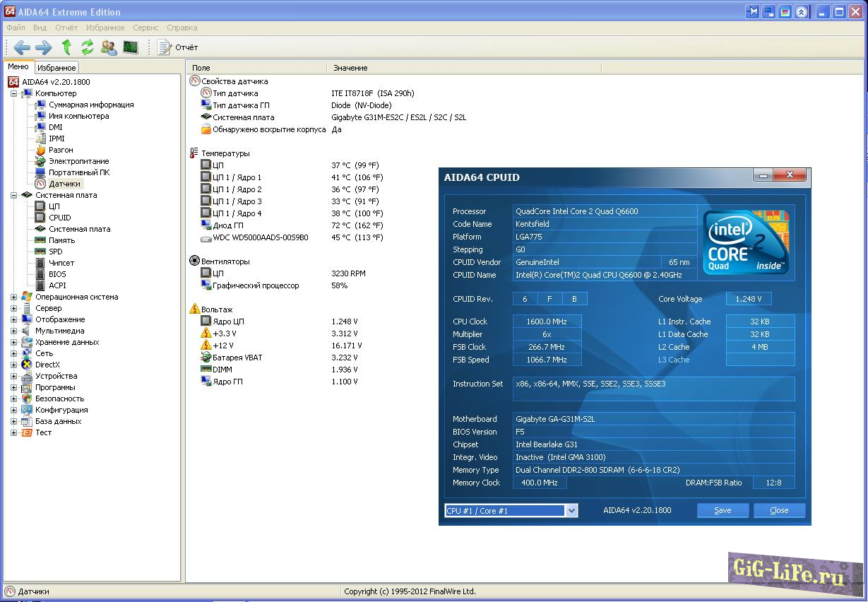868x602 pixels.
Task: Click the green Refresh arrows toolbar icon
Action: coord(88,47)
